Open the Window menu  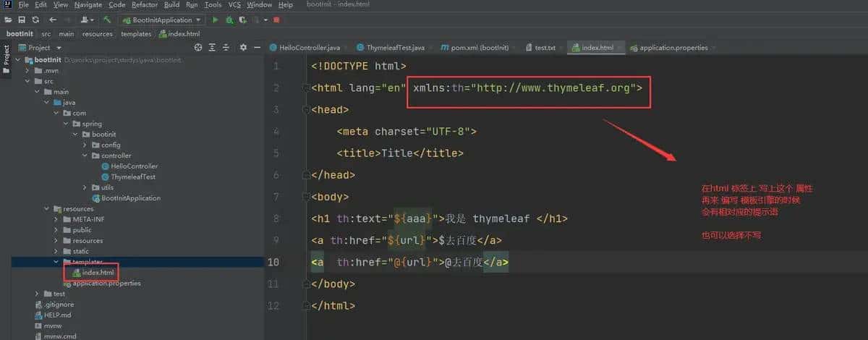point(260,5)
